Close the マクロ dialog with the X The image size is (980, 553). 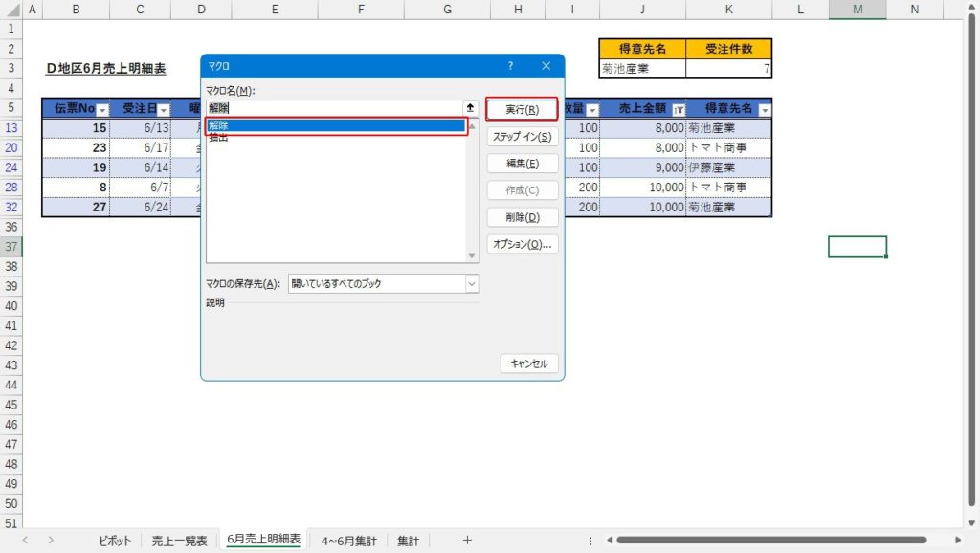pos(546,66)
